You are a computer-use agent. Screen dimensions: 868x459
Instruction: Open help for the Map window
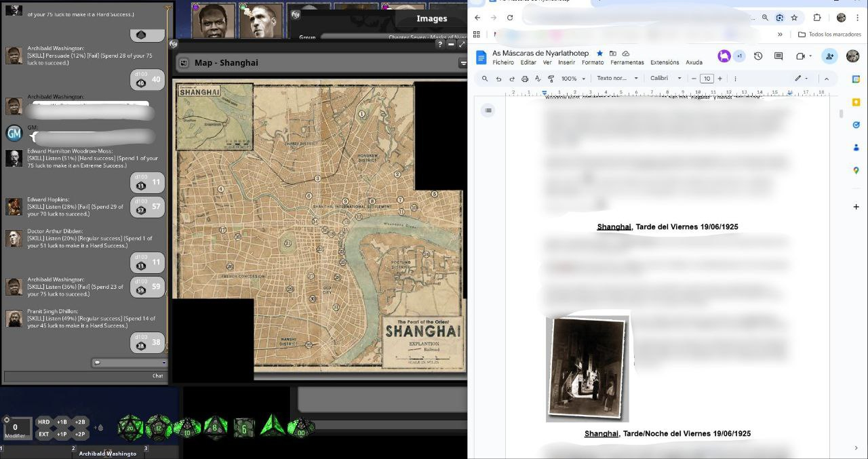point(440,44)
